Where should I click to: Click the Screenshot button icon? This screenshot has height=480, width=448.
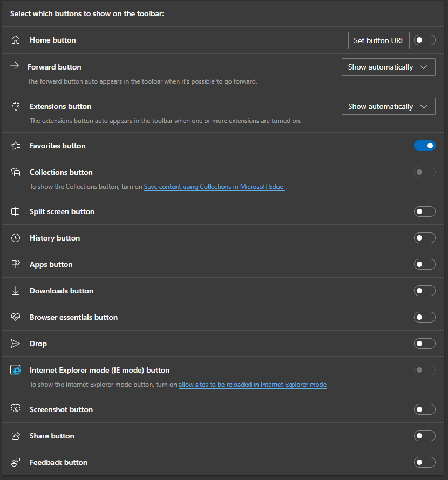click(x=16, y=408)
